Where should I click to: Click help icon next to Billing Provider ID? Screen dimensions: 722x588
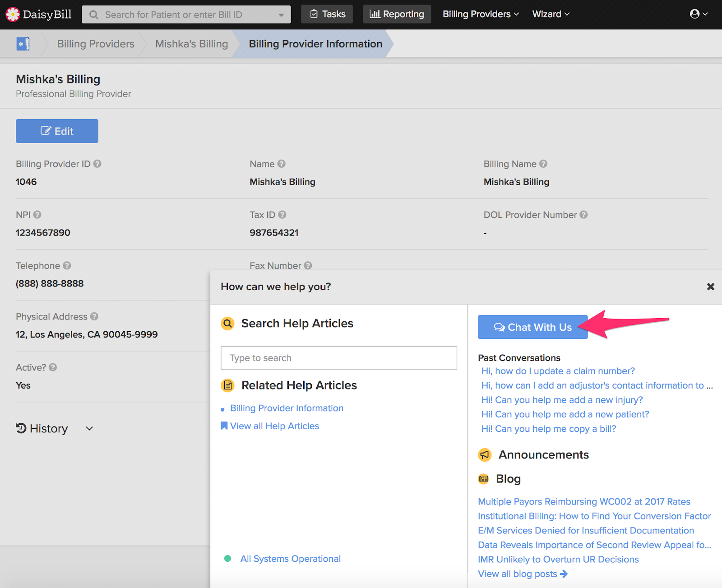tap(97, 164)
